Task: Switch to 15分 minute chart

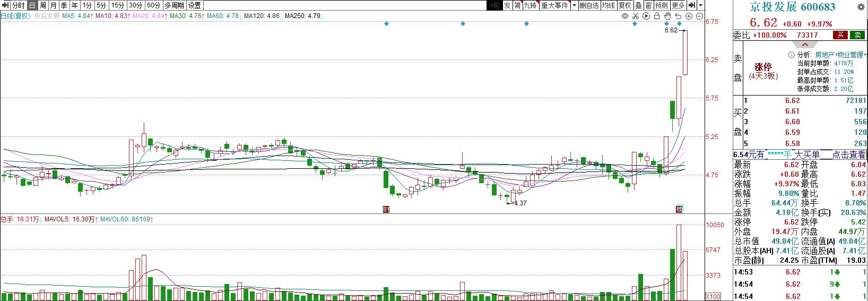Action: 118,5
